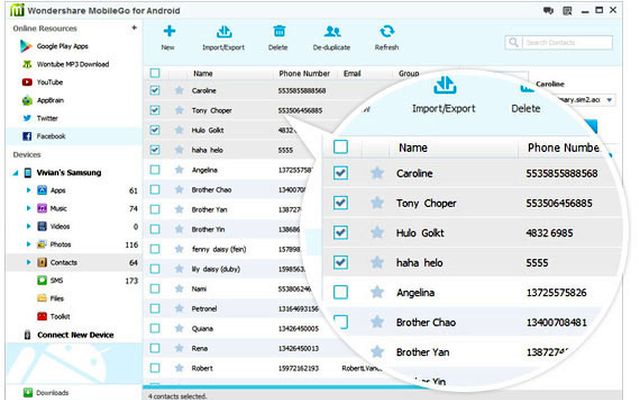Sort by the Email column header

coord(352,73)
